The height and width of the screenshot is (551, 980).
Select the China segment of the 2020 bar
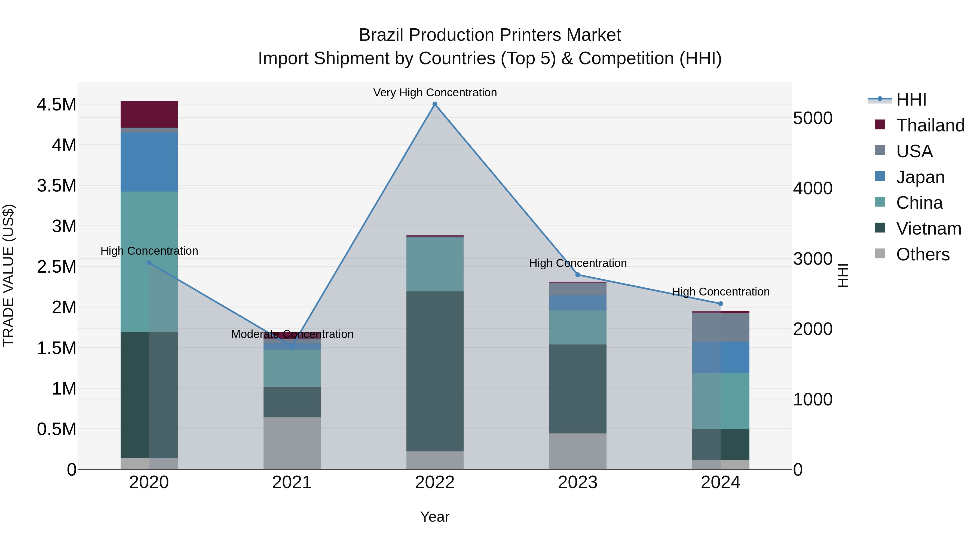click(x=149, y=261)
